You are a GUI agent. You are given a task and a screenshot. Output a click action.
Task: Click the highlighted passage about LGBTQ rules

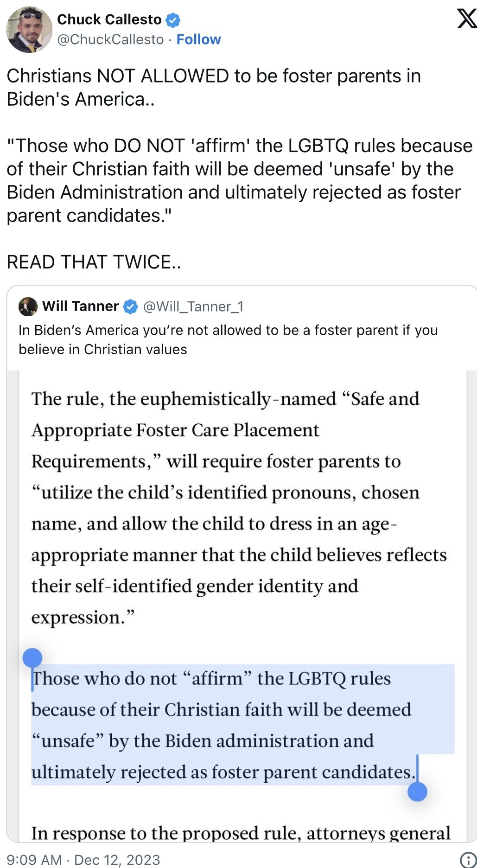coord(223,725)
